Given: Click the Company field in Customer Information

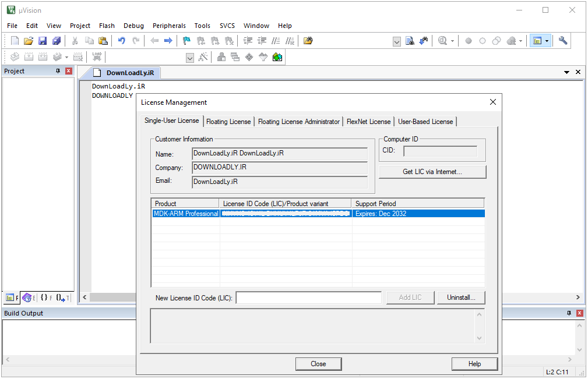Looking at the screenshot, I should coord(280,168).
